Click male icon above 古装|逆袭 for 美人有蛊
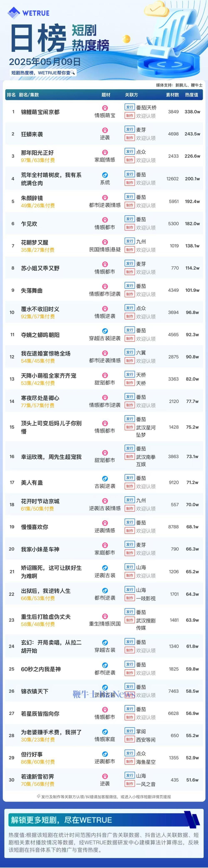The image size is (208, 868). 105,478
